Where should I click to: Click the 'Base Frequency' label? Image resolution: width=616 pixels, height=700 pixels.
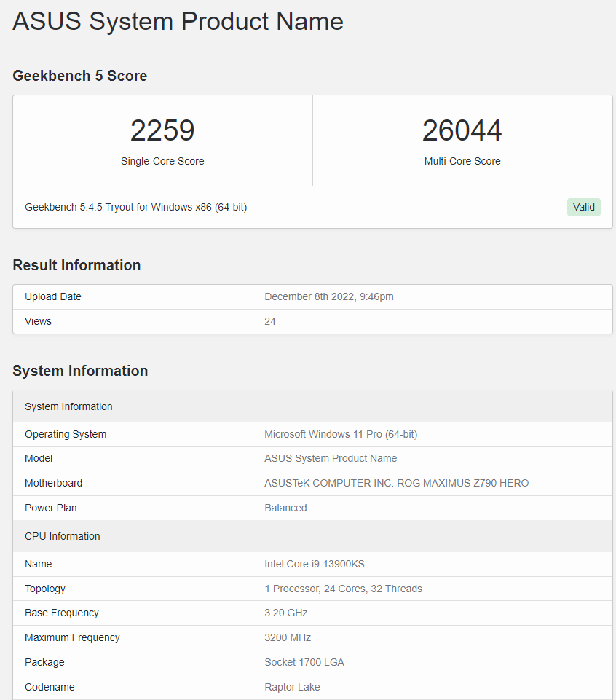point(62,613)
